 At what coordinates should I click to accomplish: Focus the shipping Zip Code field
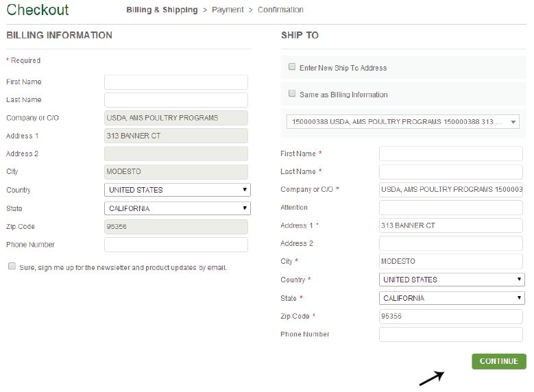pyautogui.click(x=450, y=316)
